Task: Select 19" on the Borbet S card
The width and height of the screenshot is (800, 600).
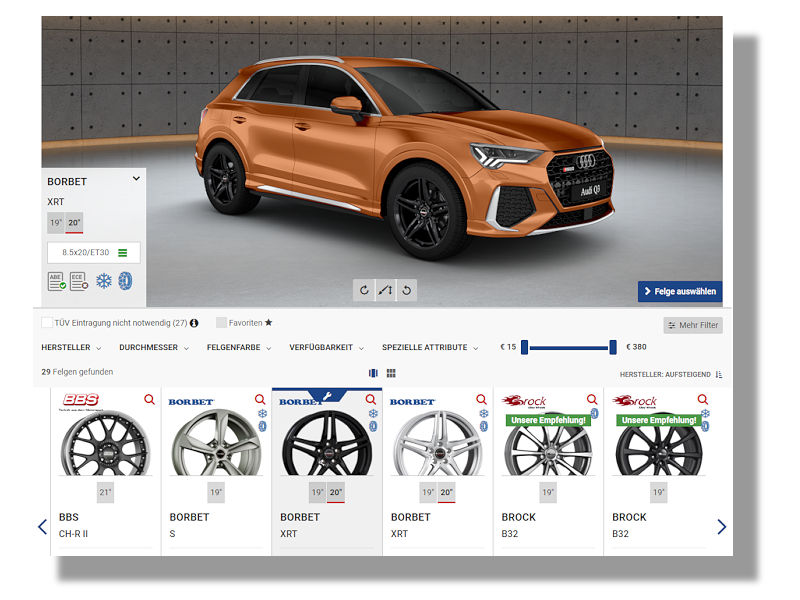Action: 216,492
